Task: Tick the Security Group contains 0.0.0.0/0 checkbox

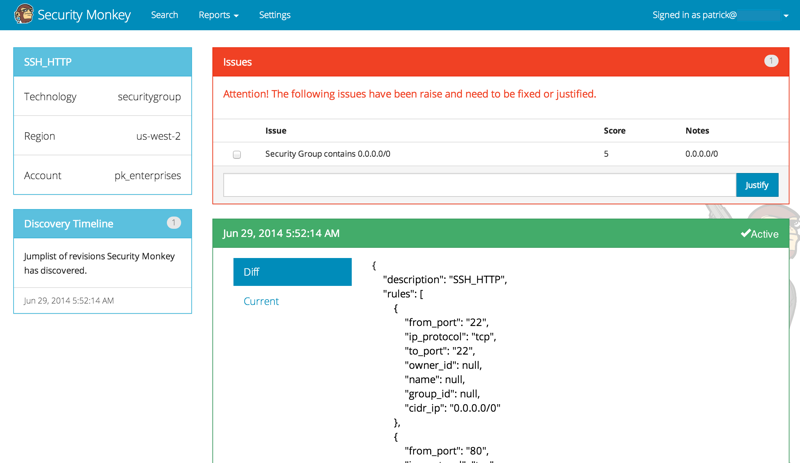Action: pyautogui.click(x=237, y=154)
